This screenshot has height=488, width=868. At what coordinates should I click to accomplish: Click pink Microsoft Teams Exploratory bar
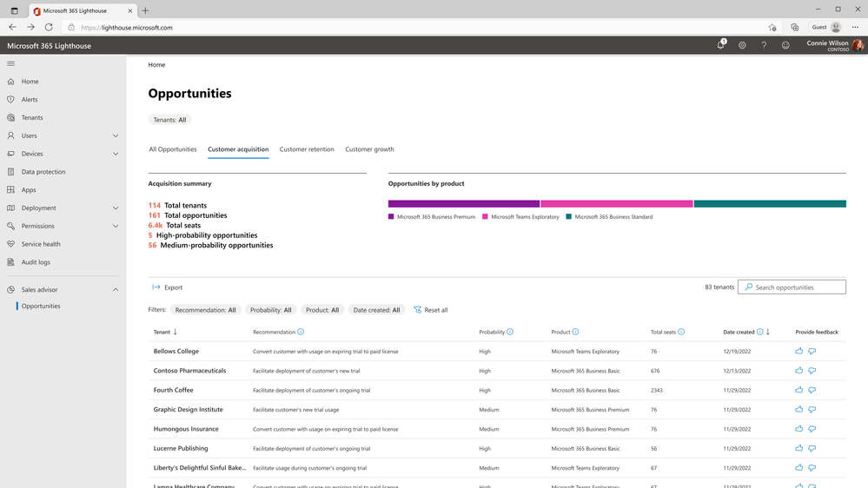617,203
